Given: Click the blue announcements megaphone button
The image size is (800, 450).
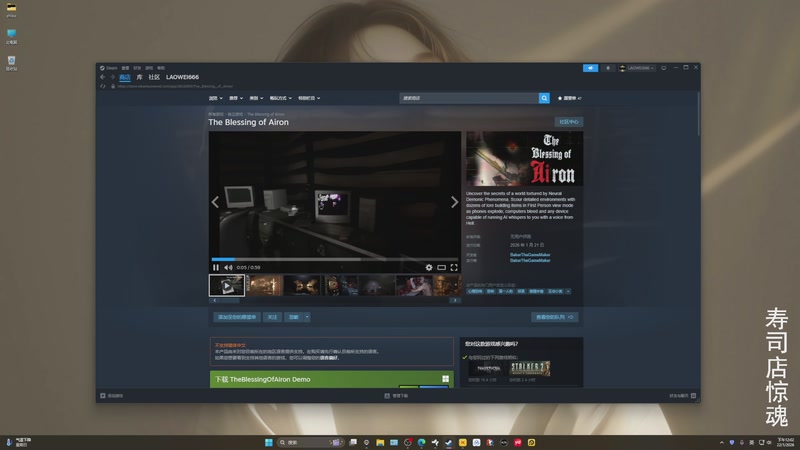Looking at the screenshot, I should [x=590, y=68].
